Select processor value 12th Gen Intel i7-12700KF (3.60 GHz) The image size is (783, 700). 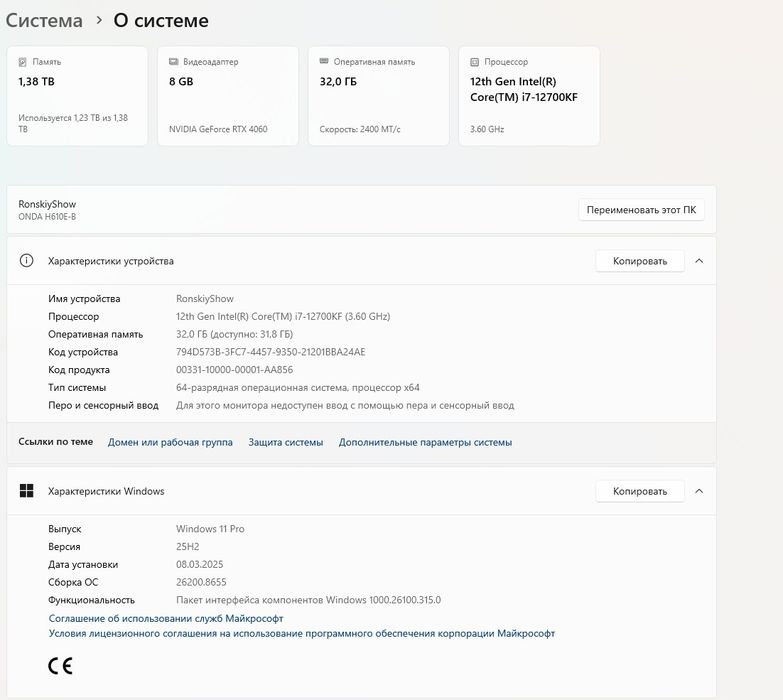(x=283, y=317)
